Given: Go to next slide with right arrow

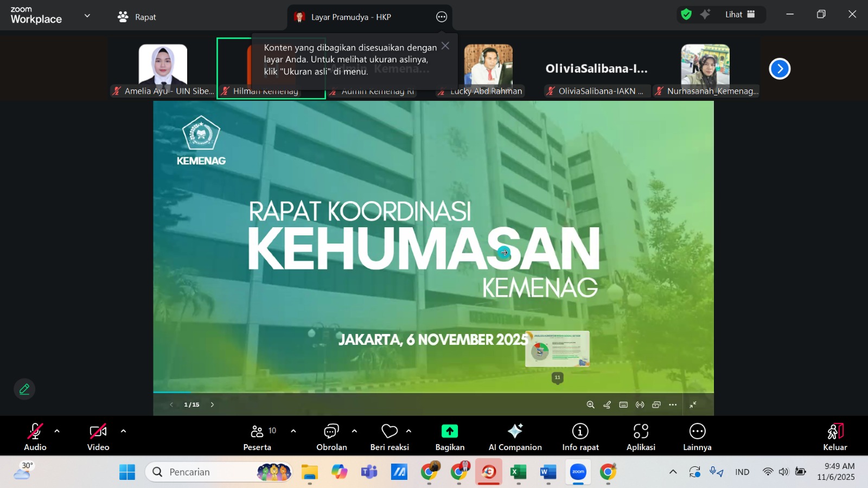Looking at the screenshot, I should (x=212, y=404).
